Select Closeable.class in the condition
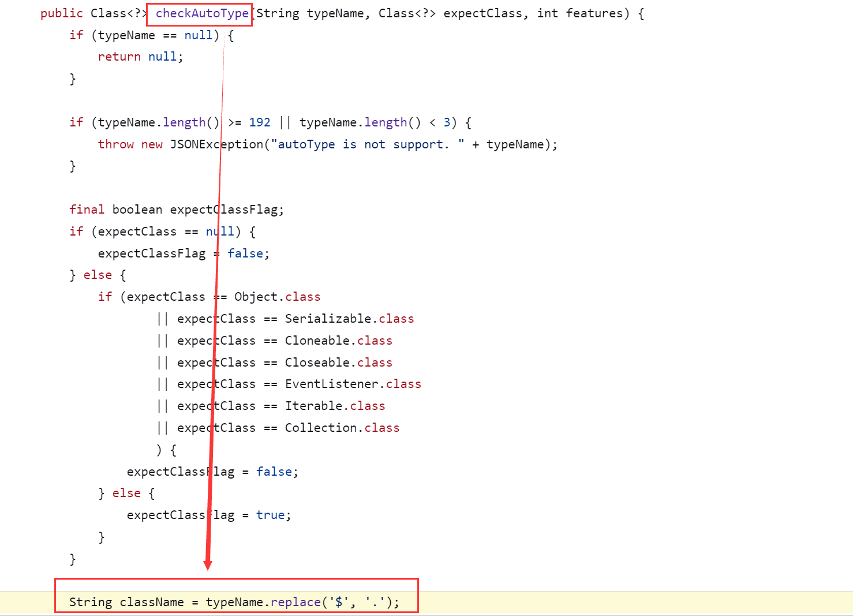Viewport: 853px width, 616px height. click(x=338, y=363)
